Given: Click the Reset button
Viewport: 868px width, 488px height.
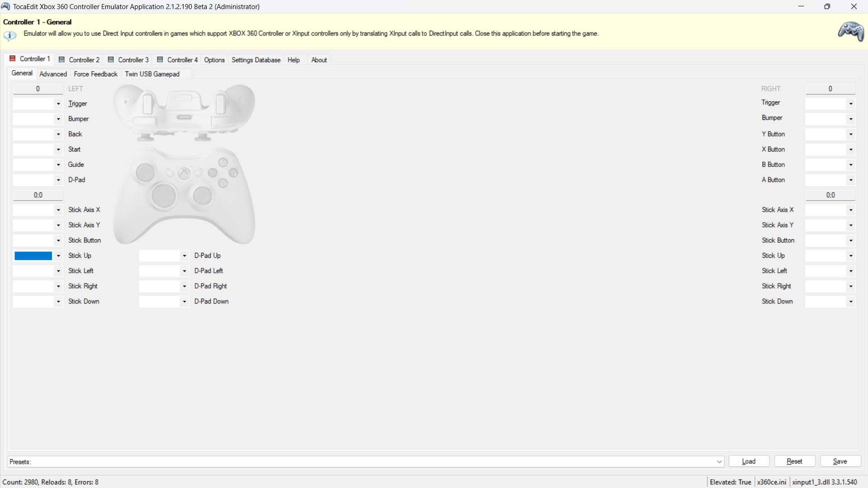Looking at the screenshot, I should click(x=794, y=461).
